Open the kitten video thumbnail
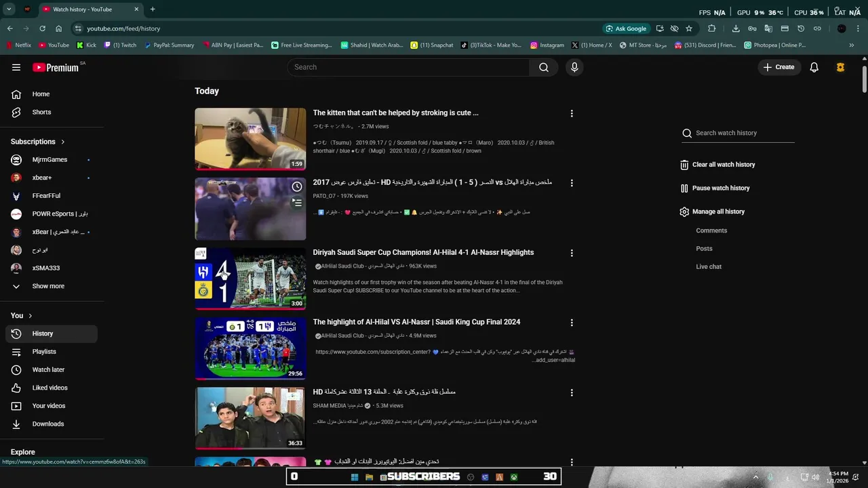Image resolution: width=868 pixels, height=488 pixels. click(250, 139)
